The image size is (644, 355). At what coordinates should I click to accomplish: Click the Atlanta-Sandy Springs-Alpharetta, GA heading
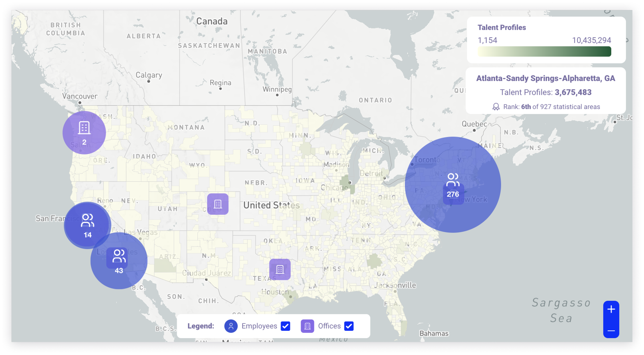(545, 78)
